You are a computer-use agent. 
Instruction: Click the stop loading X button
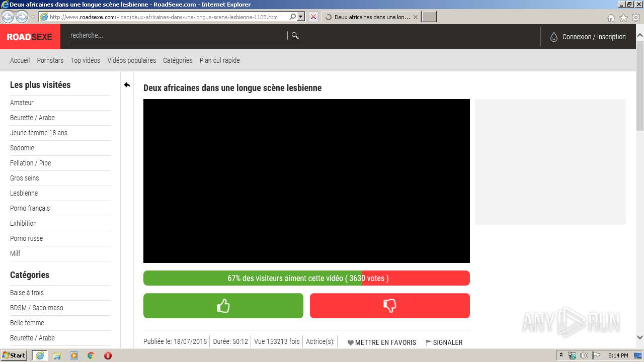313,17
